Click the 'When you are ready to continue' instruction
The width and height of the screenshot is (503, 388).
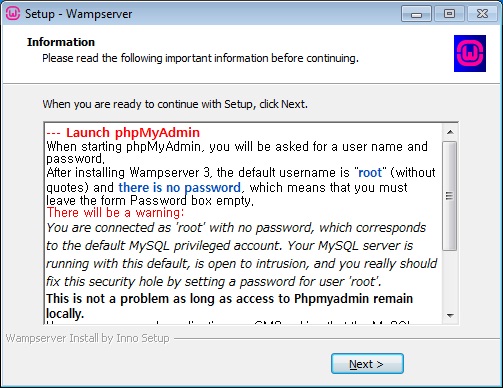tap(175, 104)
